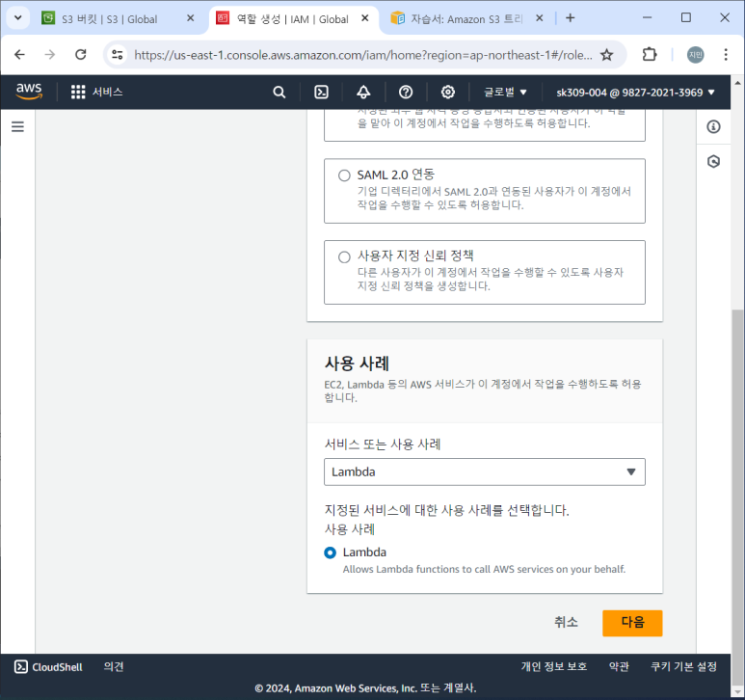
Task: Open the help question-mark icon
Action: (x=406, y=93)
